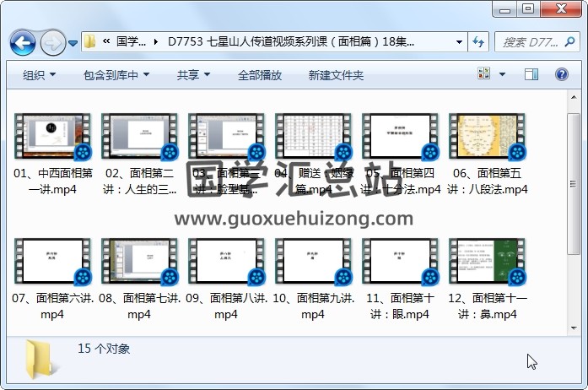Click the Forward navigation arrow

coord(52,43)
